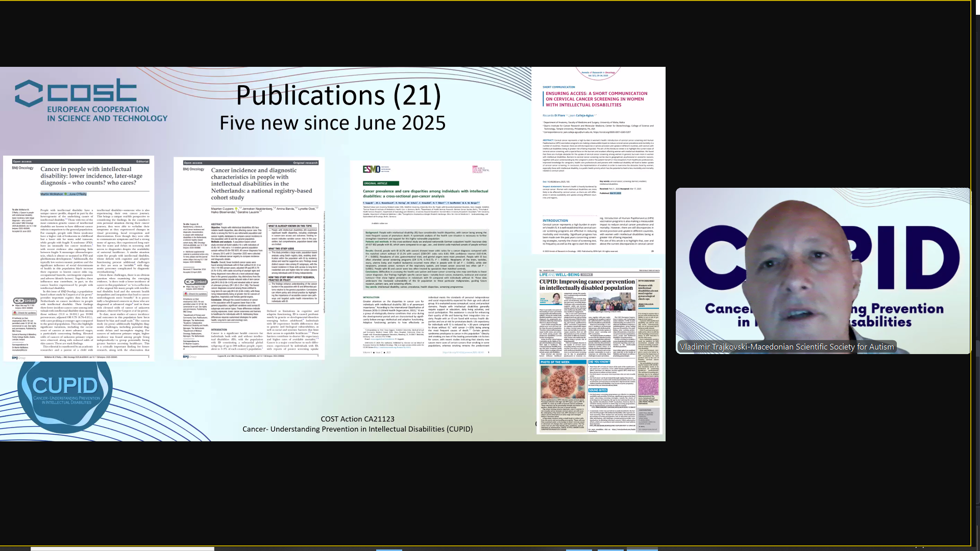The image size is (980, 551).
Task: Click Check for updates on the Netherlands cohort paper
Action: pos(196,294)
